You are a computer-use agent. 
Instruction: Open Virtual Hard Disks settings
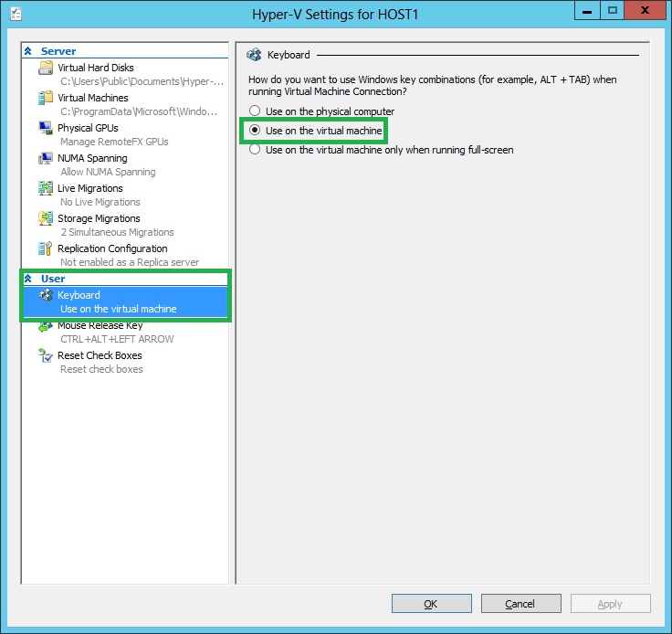(96, 68)
